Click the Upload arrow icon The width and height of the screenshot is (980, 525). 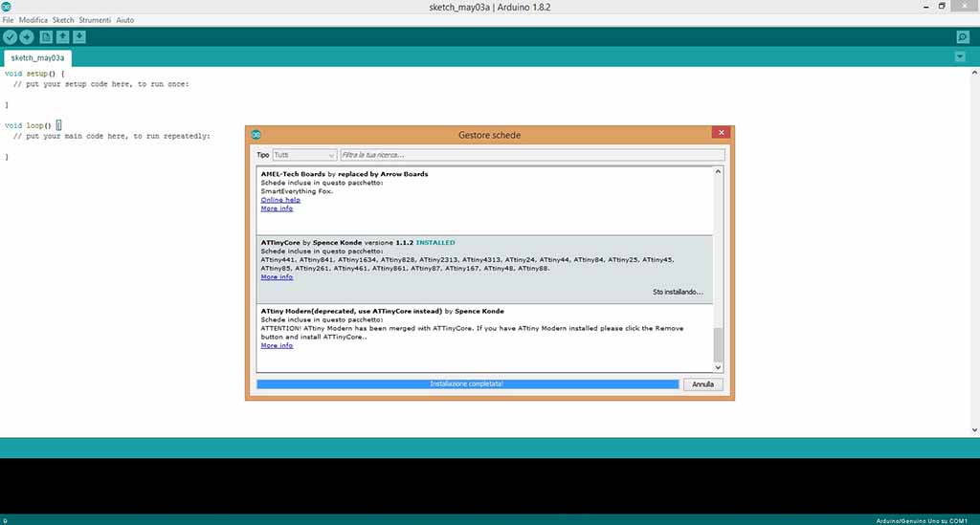pyautogui.click(x=26, y=37)
